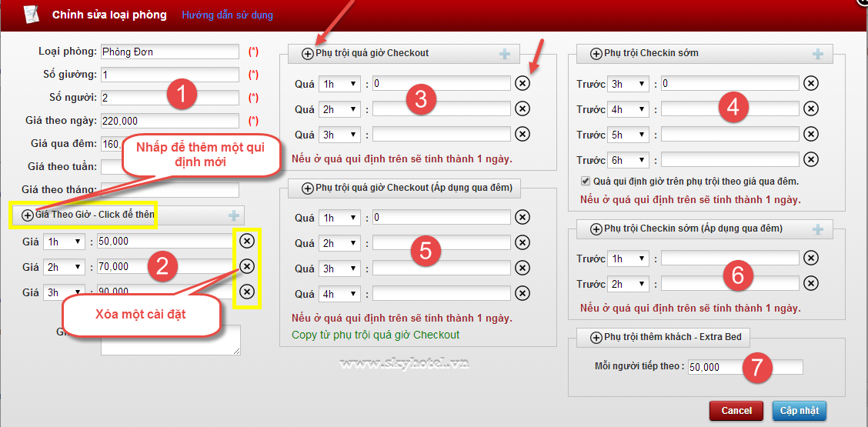Open 'Quá 3h' dropdown in overnight checkout section
This screenshot has height=427, width=868.
[339, 269]
